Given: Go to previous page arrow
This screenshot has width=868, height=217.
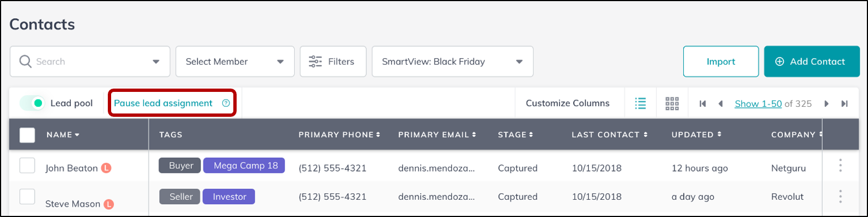Looking at the screenshot, I should (720, 104).
